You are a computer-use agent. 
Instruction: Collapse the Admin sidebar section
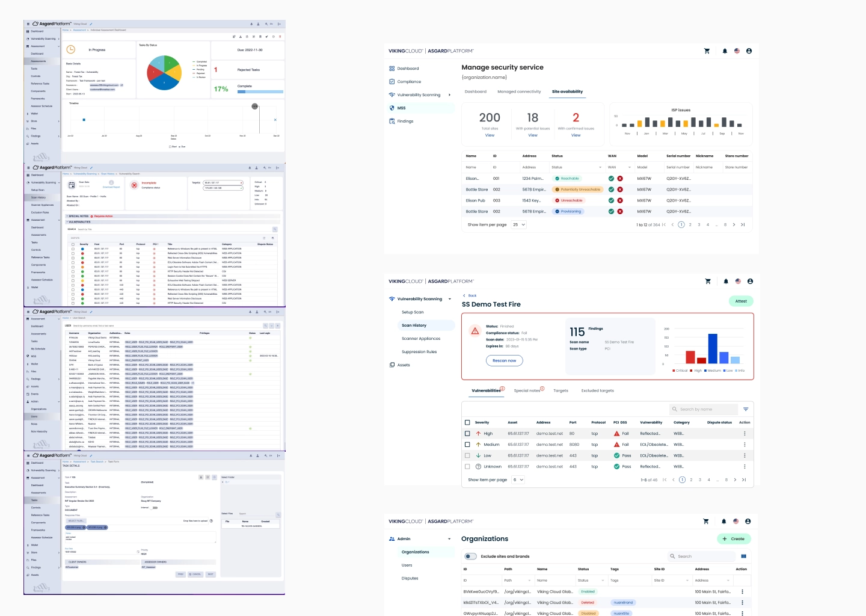pyautogui.click(x=449, y=539)
